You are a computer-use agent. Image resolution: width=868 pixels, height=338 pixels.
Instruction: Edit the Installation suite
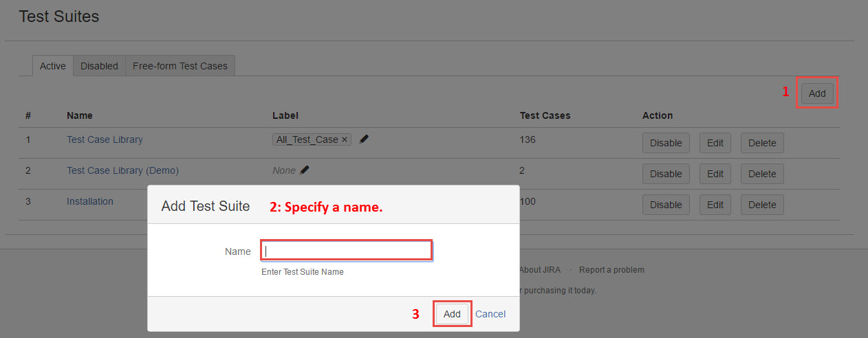tap(715, 205)
